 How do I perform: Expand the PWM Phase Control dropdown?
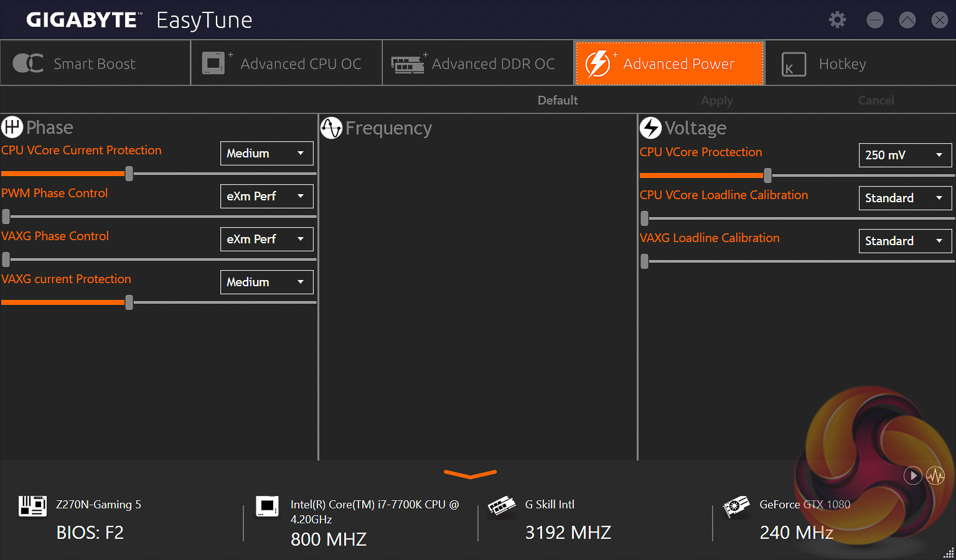click(x=266, y=196)
